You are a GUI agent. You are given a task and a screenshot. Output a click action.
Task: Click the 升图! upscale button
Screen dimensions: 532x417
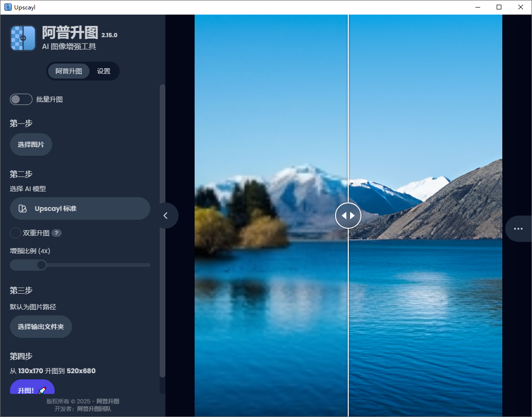pos(32,387)
